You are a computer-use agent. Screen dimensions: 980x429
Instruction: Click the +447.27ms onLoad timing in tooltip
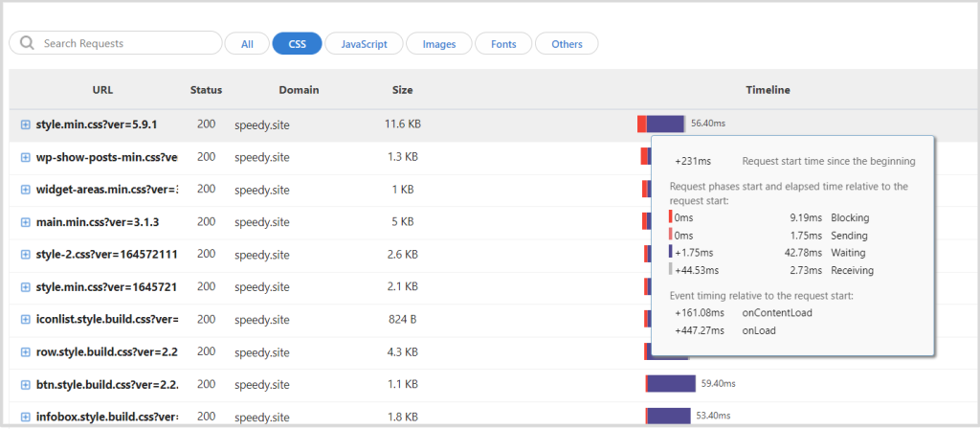(x=725, y=330)
